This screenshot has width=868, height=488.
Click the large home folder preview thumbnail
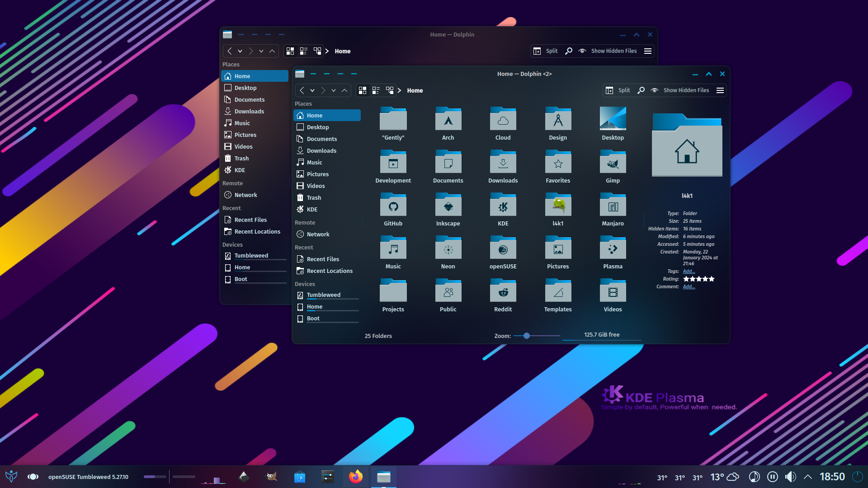687,145
